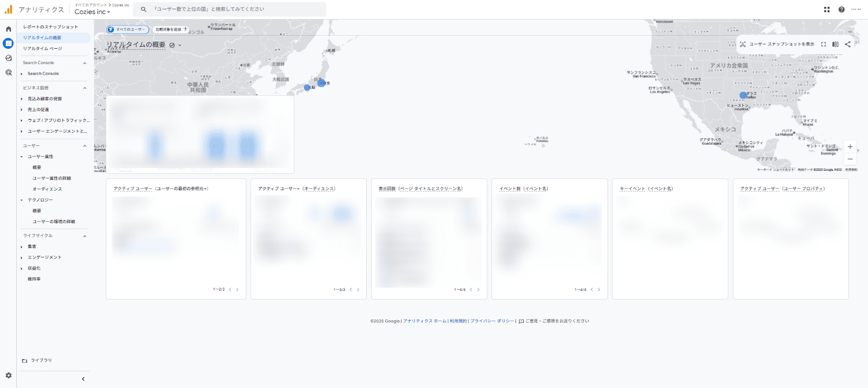Collapse the Search Console section

coord(85,63)
